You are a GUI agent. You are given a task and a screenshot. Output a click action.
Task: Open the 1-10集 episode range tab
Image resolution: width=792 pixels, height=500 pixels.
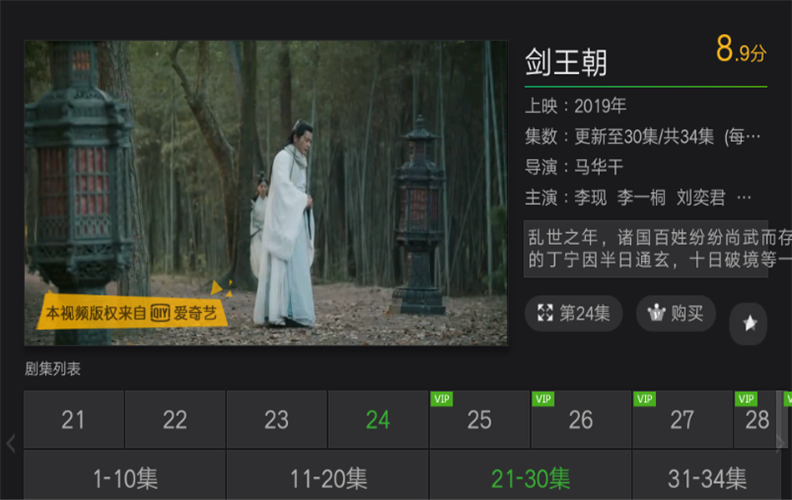tap(125, 475)
